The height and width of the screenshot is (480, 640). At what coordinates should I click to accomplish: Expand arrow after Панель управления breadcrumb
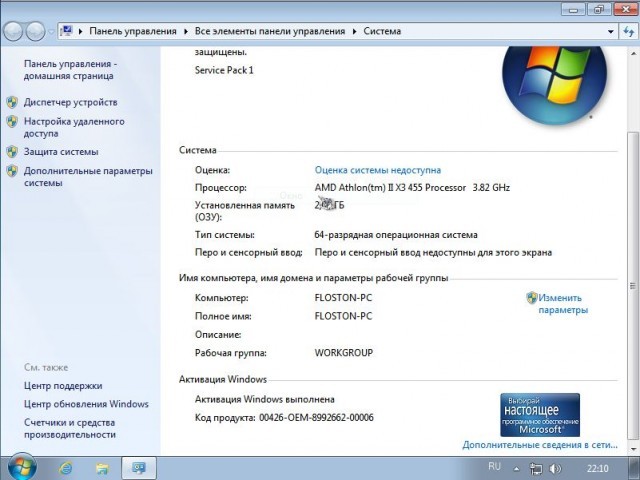[186, 31]
